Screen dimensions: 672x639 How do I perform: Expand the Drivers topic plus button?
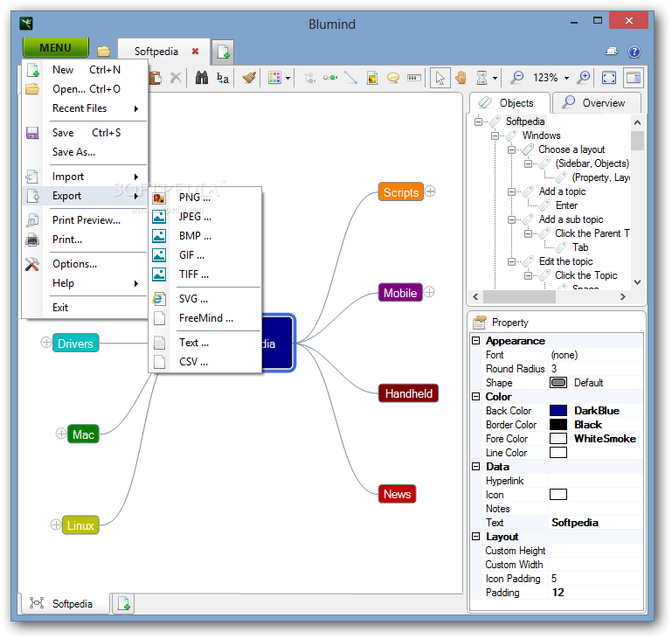tap(45, 343)
